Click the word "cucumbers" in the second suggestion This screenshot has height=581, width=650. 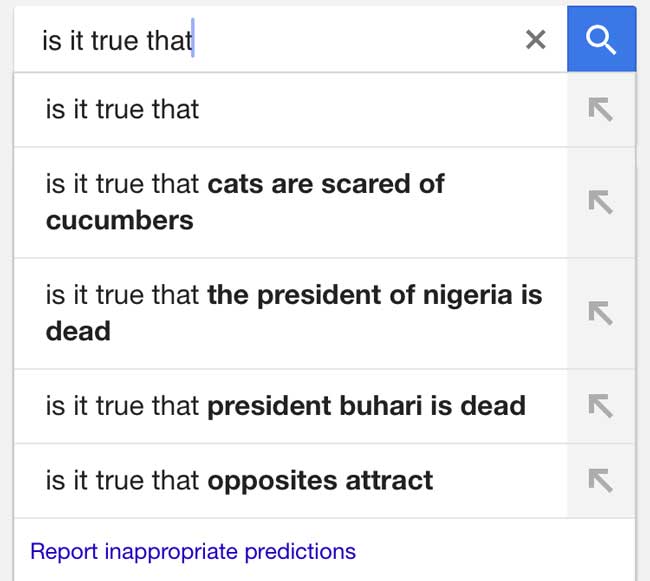119,220
